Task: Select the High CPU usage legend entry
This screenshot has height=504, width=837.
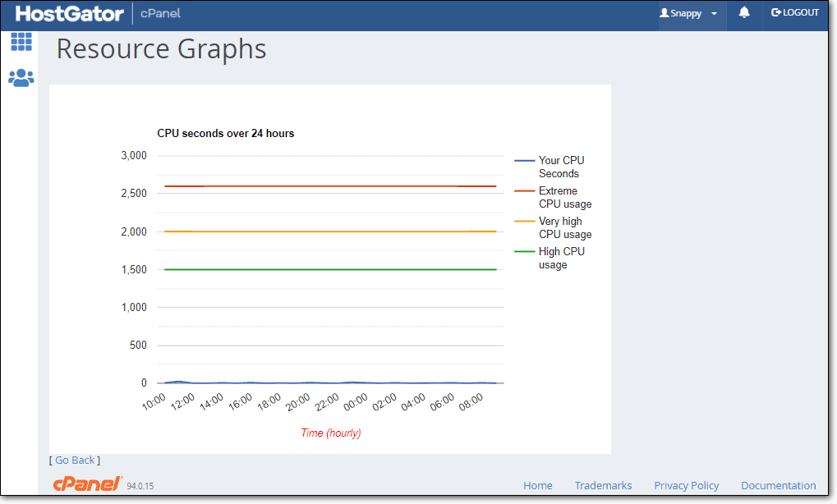Action: coord(550,258)
